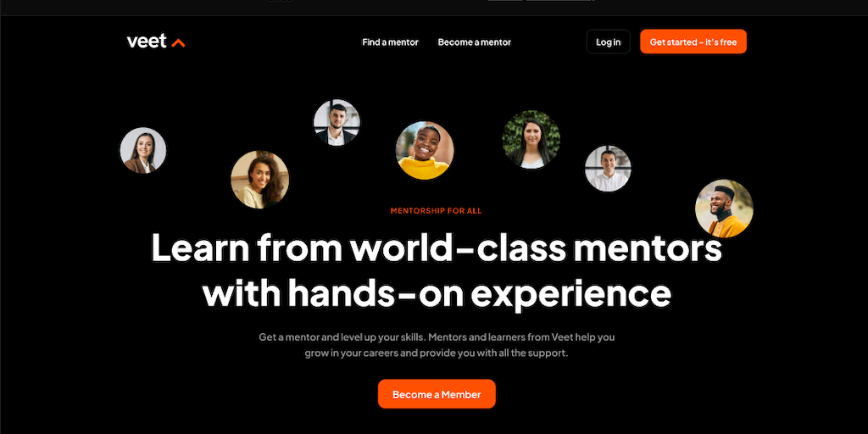Select the laughing man in mustard jacket avatar
Screen dimensions: 868x434
(x=724, y=209)
